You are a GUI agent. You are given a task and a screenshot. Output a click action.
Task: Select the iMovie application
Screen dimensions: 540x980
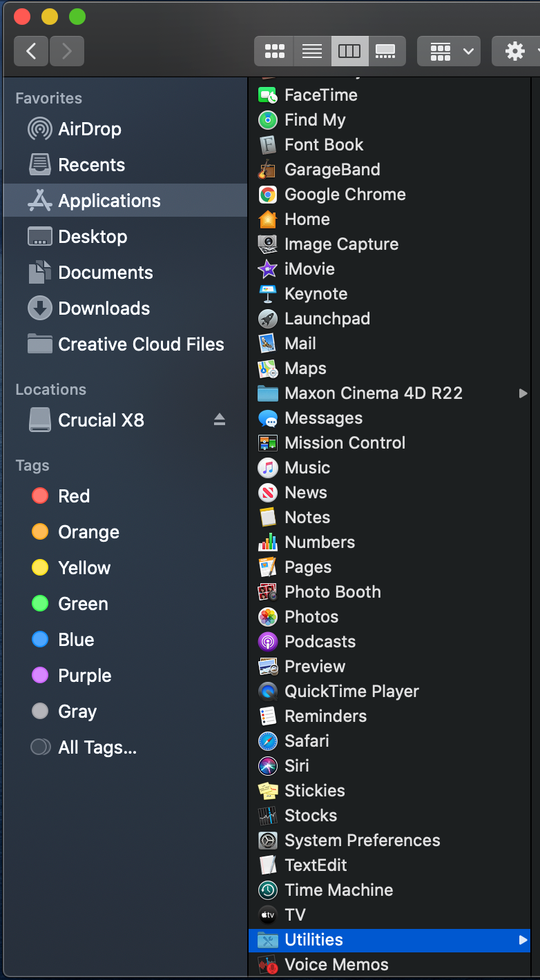[307, 268]
